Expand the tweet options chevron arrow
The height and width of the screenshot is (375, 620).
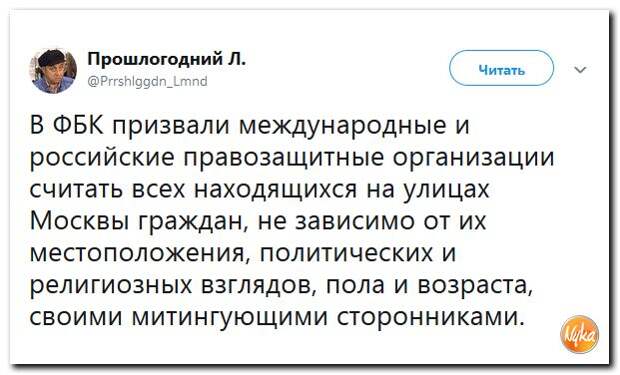point(580,70)
